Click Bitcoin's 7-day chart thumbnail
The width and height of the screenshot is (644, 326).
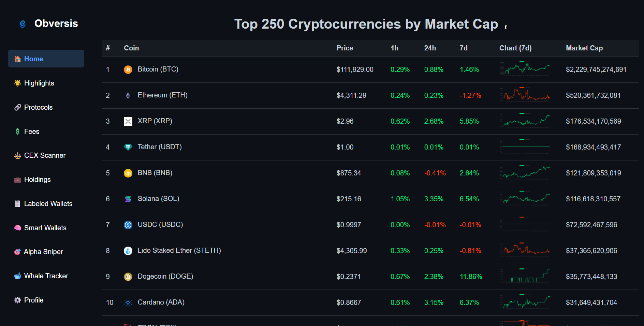coord(525,69)
